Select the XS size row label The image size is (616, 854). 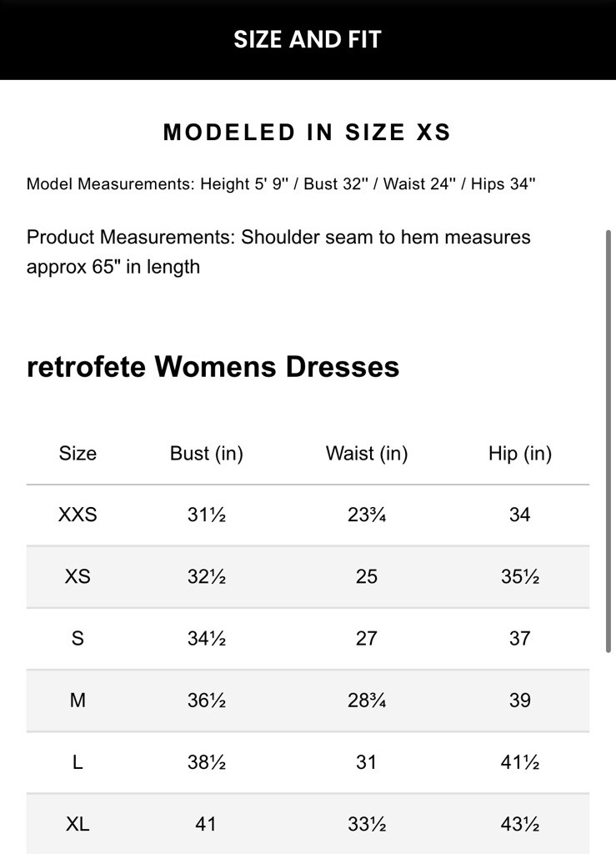78,576
